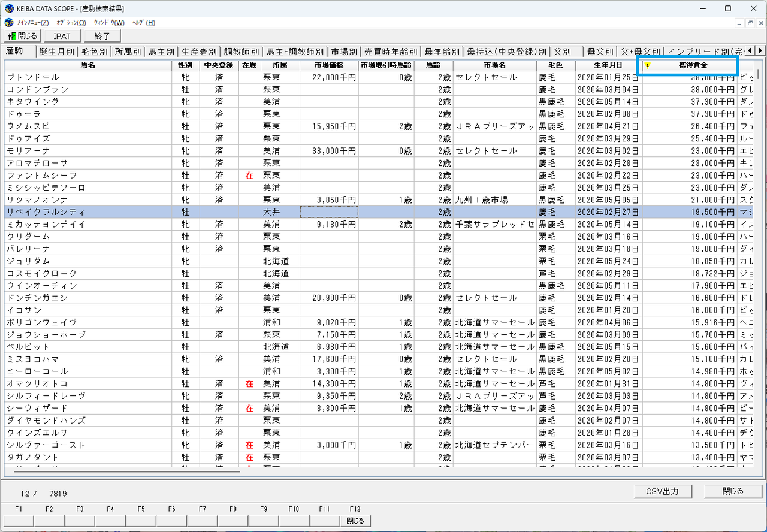Click the red 在 mark on ファントムシーフ row
Image resolution: width=767 pixels, height=532 pixels.
249,176
